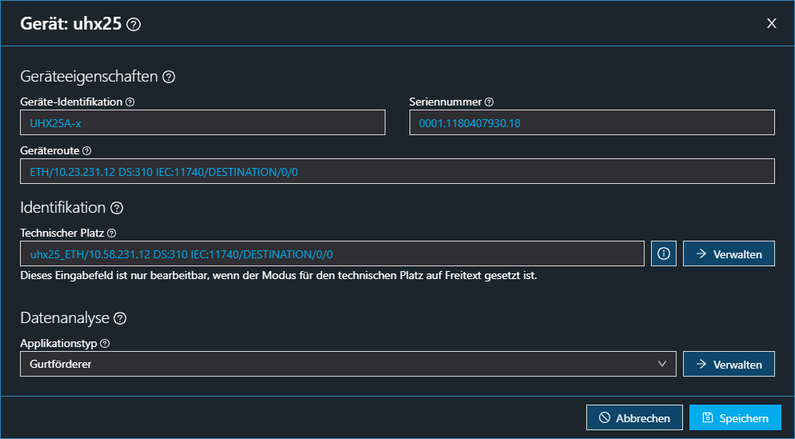Close the Gerät dialog with the X

point(771,24)
